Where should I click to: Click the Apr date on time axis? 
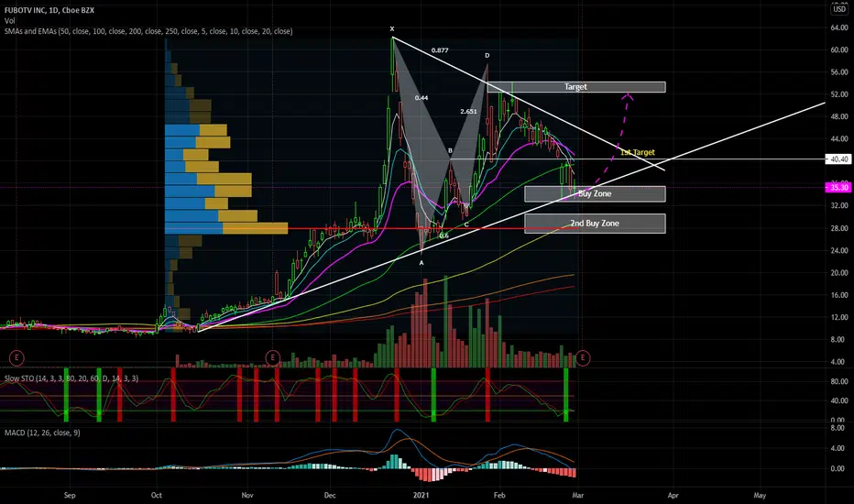click(673, 495)
